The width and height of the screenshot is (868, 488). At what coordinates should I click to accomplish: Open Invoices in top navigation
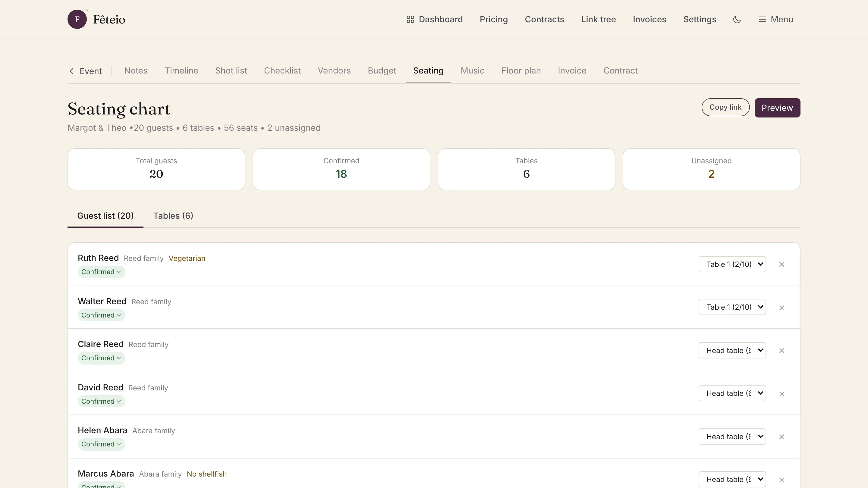[649, 19]
